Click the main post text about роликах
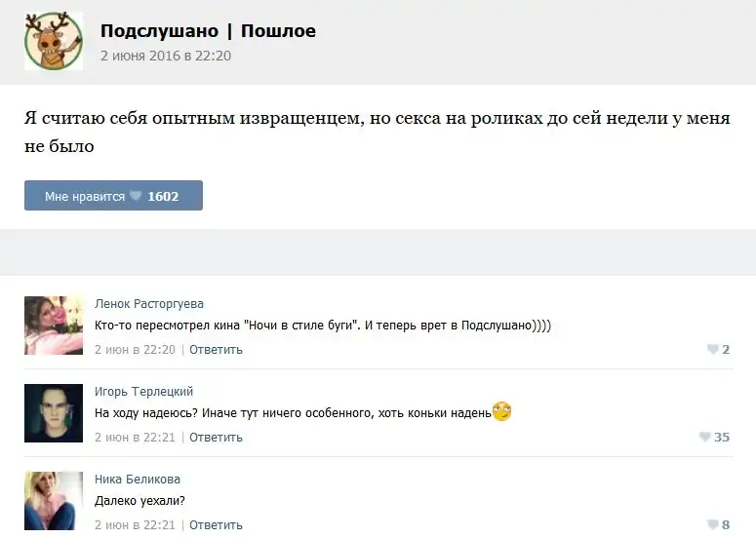The width and height of the screenshot is (756, 538). point(377,132)
